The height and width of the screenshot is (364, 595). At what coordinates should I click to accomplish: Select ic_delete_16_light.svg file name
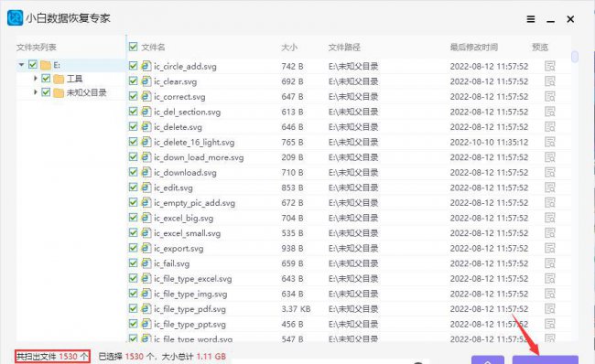point(194,142)
